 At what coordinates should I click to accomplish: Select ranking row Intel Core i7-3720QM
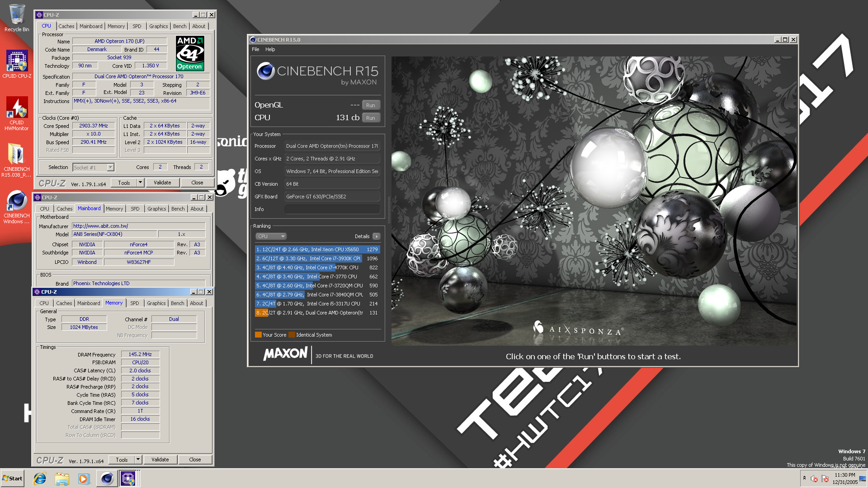[317, 286]
